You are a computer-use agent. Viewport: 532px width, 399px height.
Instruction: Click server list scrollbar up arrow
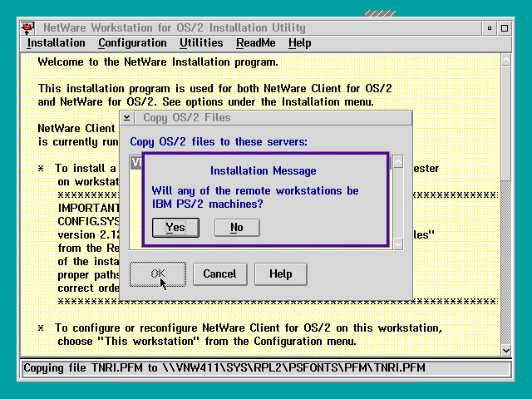click(x=398, y=162)
